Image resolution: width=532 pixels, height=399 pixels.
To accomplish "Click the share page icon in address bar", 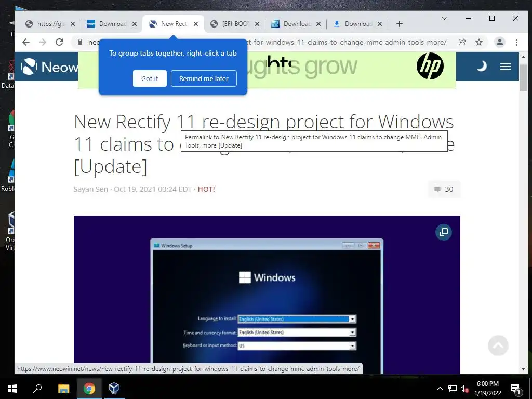I will click(x=462, y=42).
